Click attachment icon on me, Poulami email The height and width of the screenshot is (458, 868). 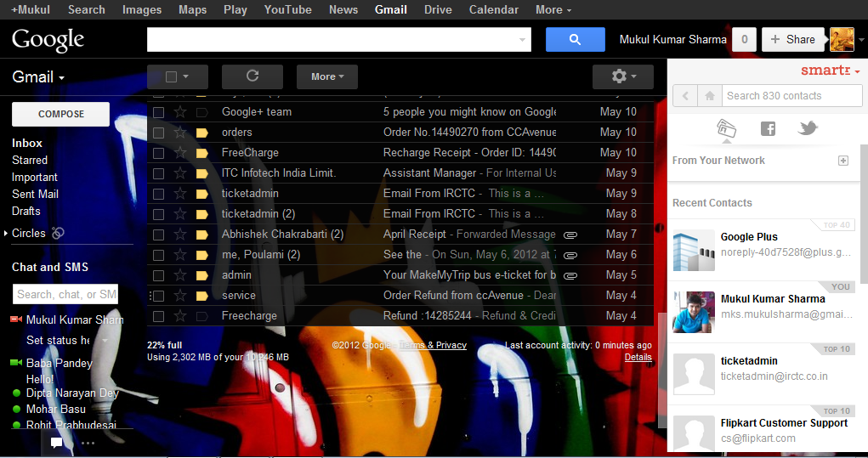(x=570, y=256)
